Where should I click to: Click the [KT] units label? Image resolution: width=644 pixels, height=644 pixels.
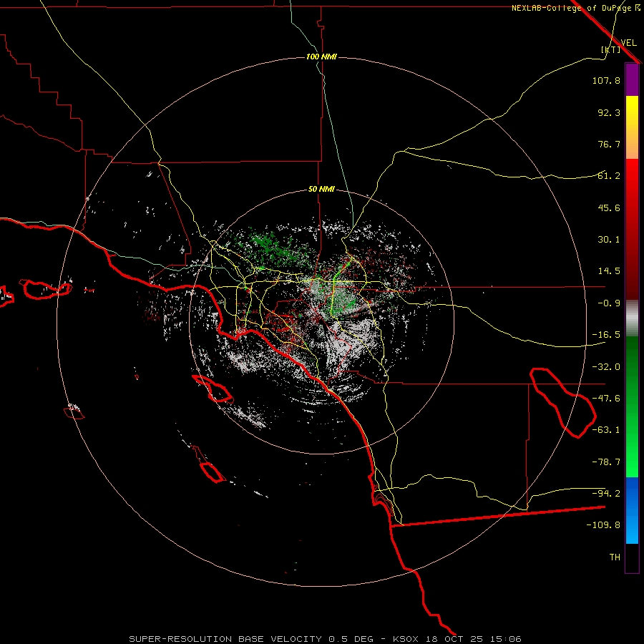pyautogui.click(x=611, y=49)
